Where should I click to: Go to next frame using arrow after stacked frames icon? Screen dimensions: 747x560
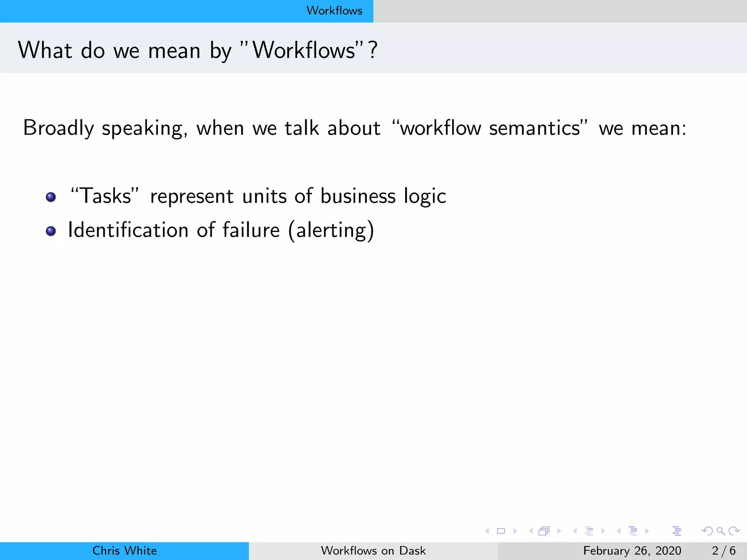(559, 531)
